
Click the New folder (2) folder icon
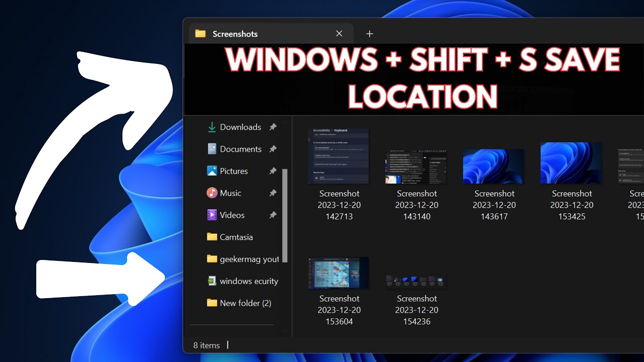click(x=212, y=303)
